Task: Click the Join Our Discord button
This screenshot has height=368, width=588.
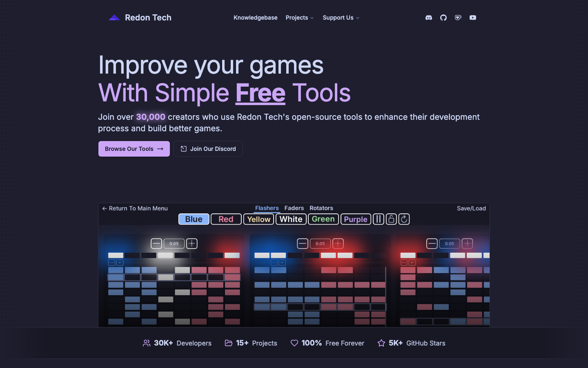Action: (x=208, y=149)
